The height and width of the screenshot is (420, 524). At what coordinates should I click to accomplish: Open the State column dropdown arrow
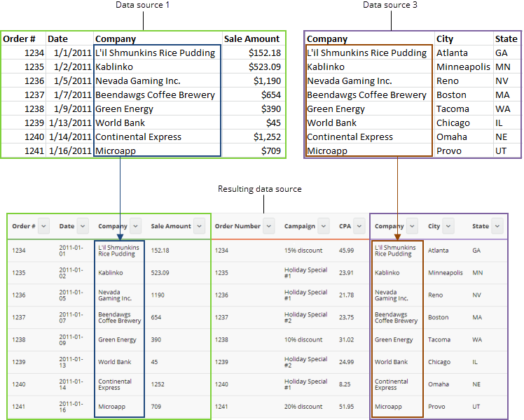497,226
